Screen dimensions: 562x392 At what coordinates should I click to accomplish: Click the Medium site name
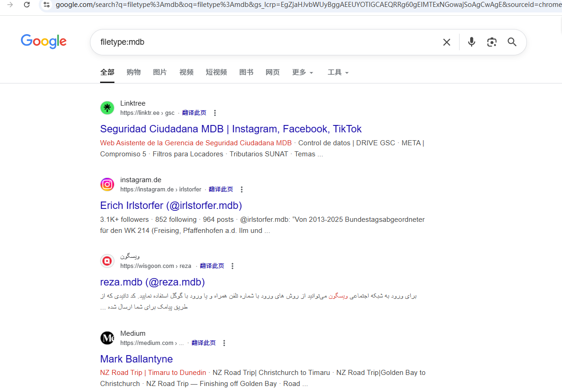(x=133, y=333)
